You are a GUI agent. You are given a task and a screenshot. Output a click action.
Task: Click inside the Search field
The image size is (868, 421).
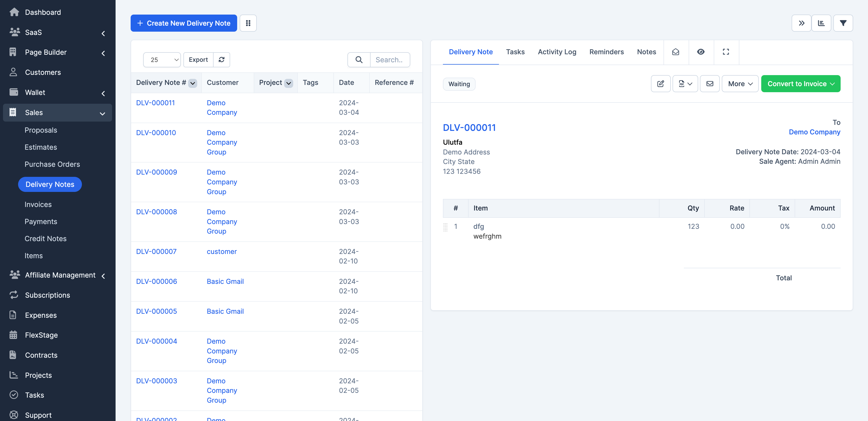(x=390, y=60)
